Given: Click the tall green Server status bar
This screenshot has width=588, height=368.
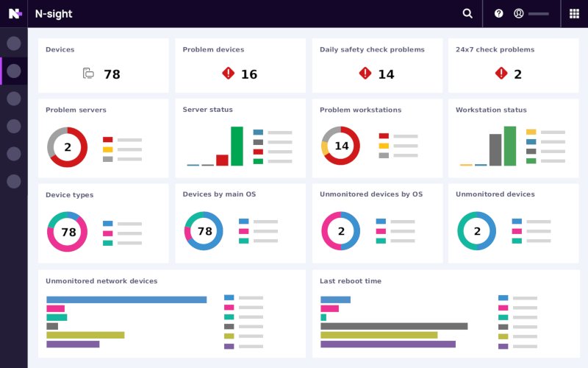Looking at the screenshot, I should click(237, 146).
